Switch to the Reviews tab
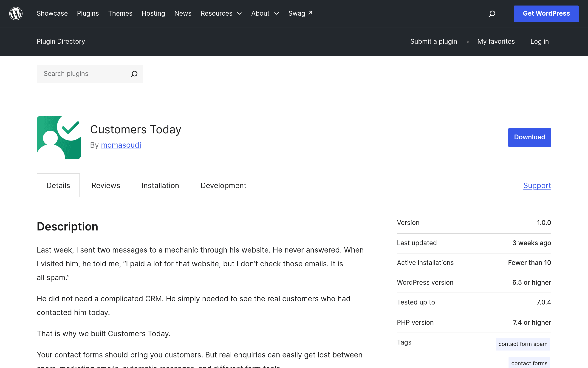Screen dimensions: 588x368 [x=106, y=185]
